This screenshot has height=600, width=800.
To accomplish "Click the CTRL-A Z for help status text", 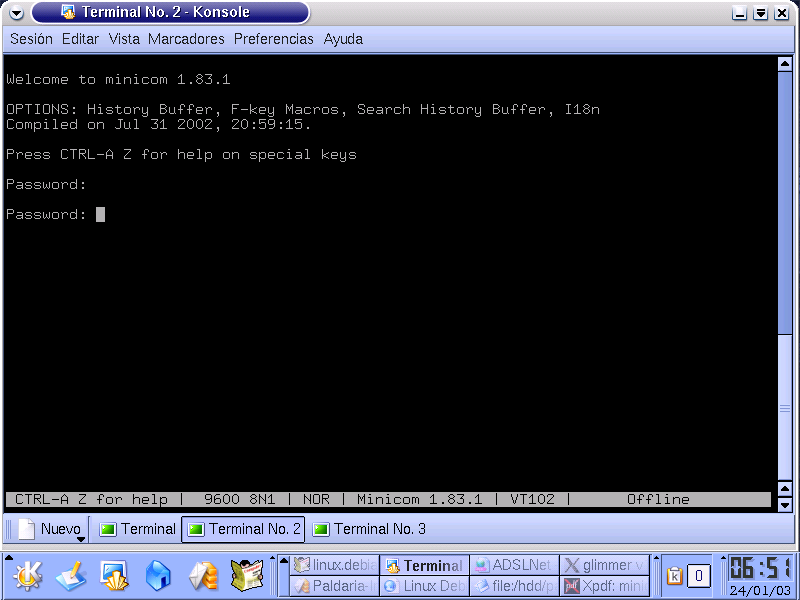I will [91, 499].
